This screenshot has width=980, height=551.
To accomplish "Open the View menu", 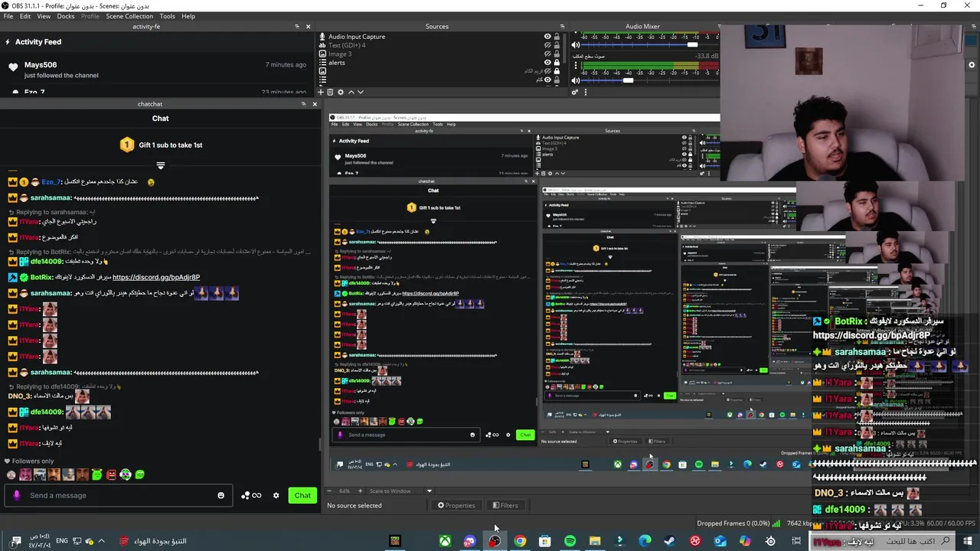I will coord(44,16).
